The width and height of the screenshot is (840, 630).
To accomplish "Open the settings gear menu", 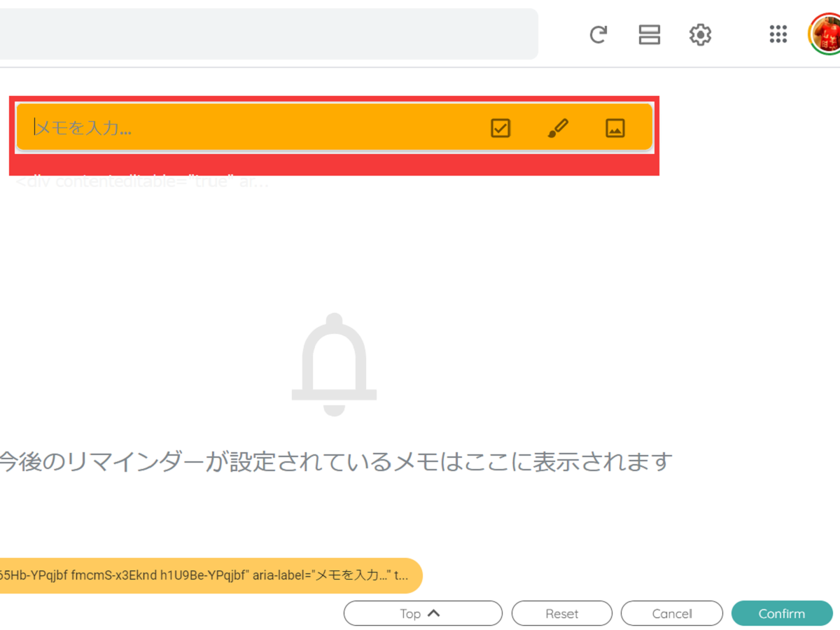I will point(700,34).
